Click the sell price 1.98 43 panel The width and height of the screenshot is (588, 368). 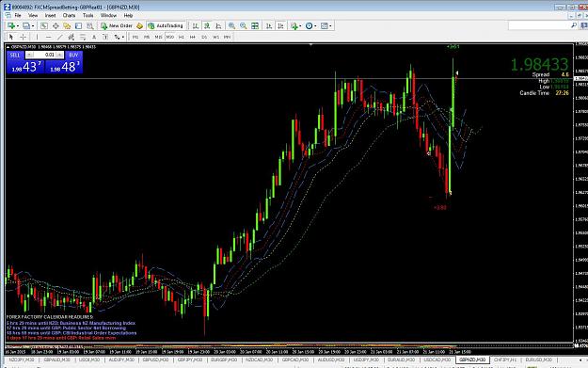pos(25,67)
